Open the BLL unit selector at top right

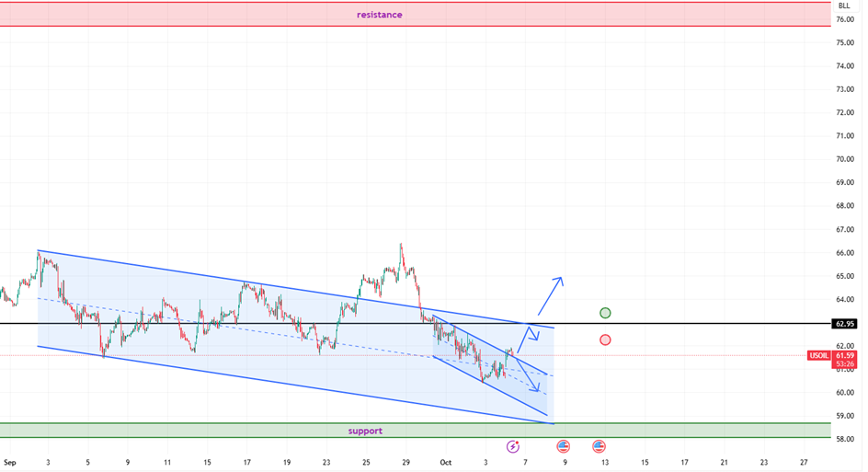pos(844,6)
